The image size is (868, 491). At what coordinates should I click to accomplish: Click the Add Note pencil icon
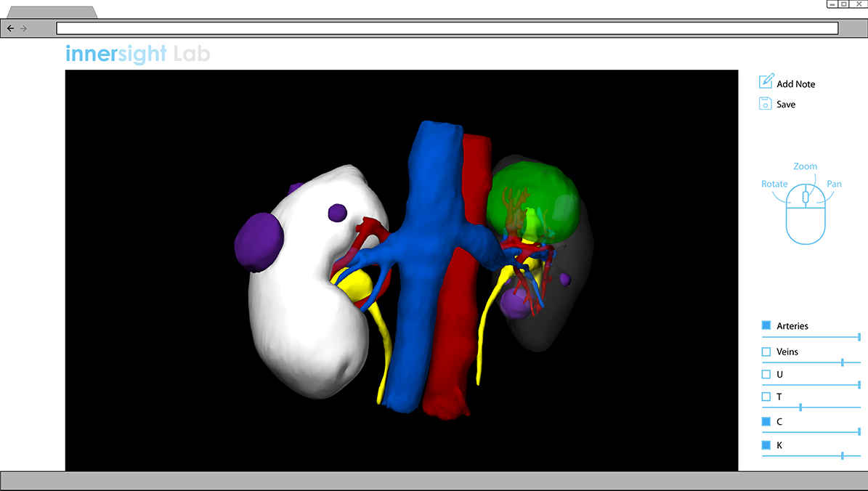tap(766, 81)
